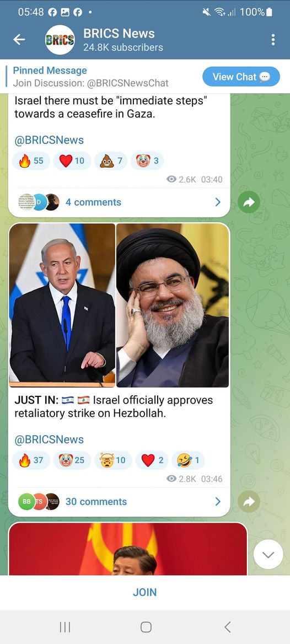Toggle fire reaction with 55 count

point(31,160)
